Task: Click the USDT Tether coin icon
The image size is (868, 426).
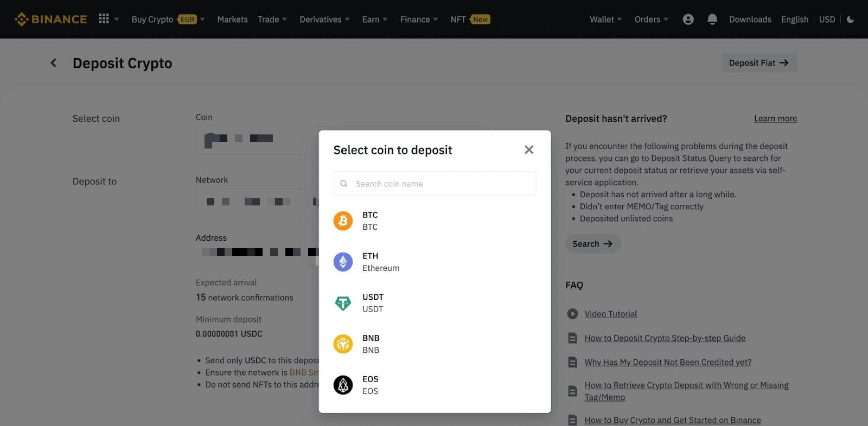Action: pos(343,303)
